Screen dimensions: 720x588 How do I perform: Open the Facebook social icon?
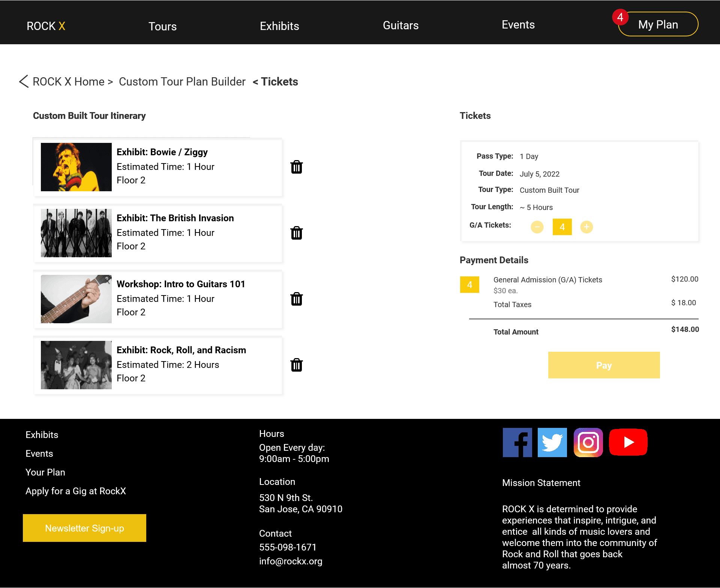(x=517, y=442)
